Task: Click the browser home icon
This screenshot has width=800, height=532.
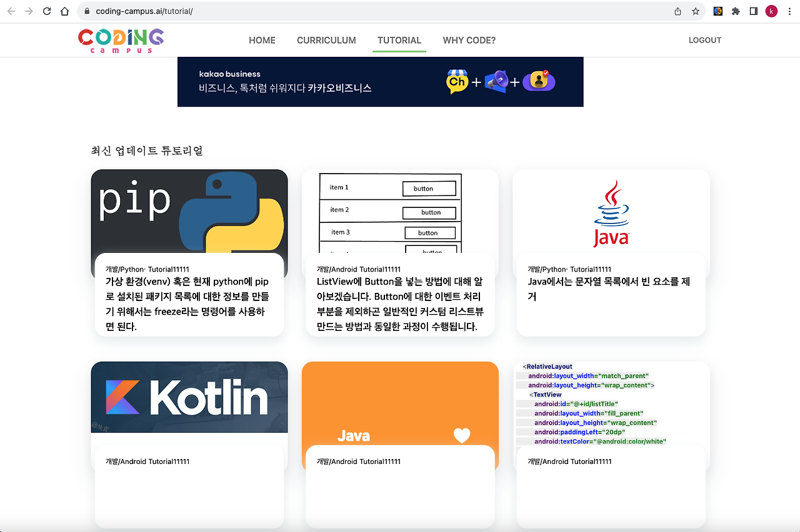Action: pyautogui.click(x=65, y=11)
